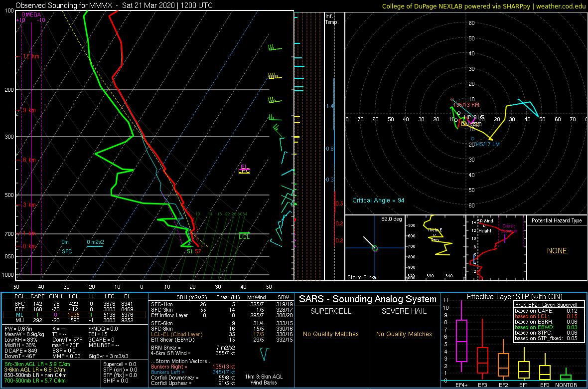Click the 135/13 RM hodograph label
This screenshot has height=389, width=588.
467,104
